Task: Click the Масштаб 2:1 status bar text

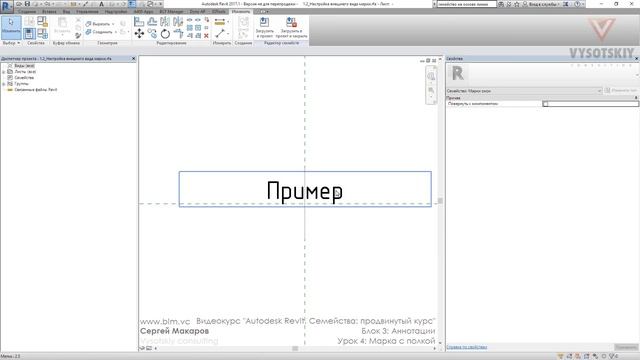Action: pyautogui.click(x=10, y=356)
